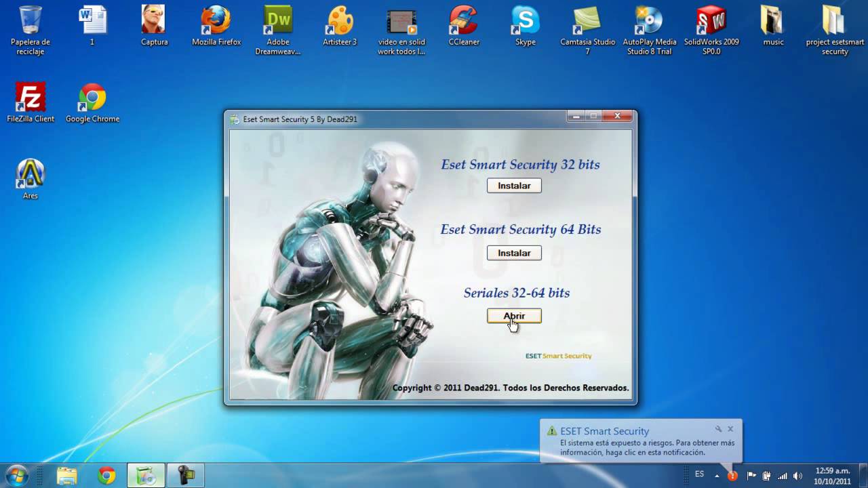
Task: Open the SolidWorks 2009 SP0.0 shortcut
Action: [x=711, y=30]
